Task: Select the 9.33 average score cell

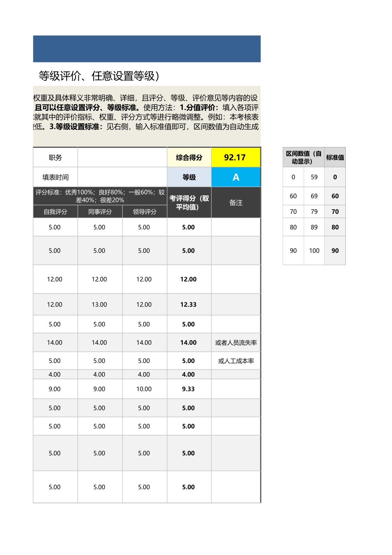Action: (x=189, y=389)
